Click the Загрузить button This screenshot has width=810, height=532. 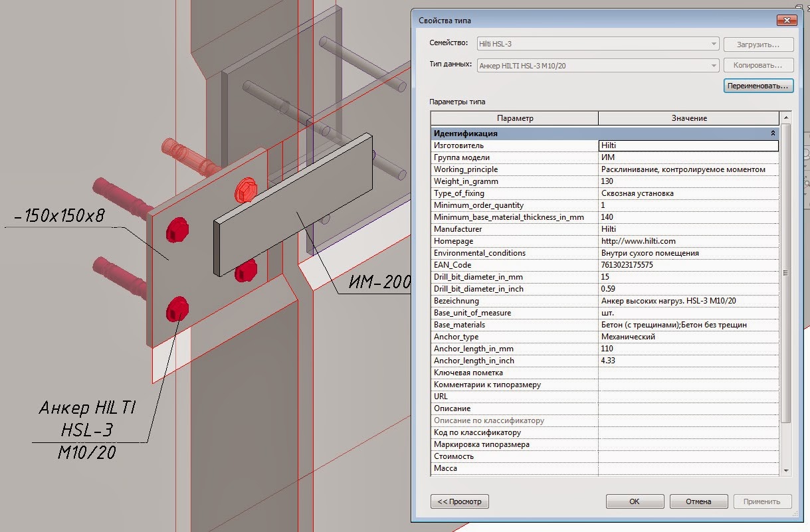pos(758,44)
